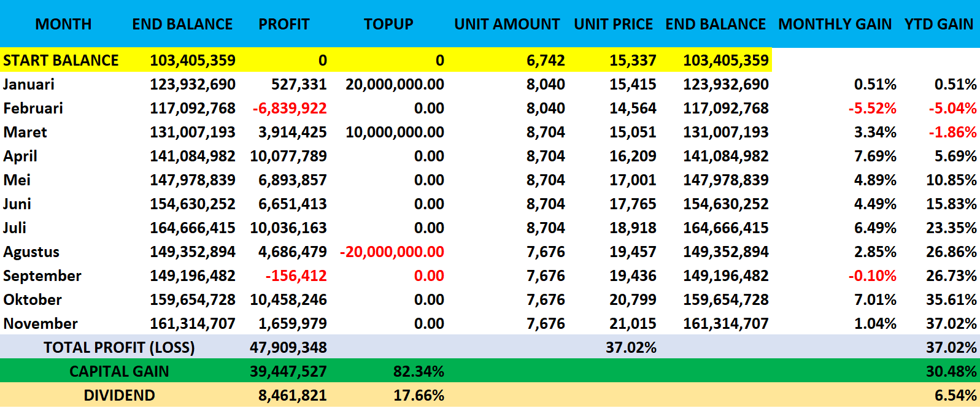Click the UNIT PRICE column header

click(x=613, y=24)
